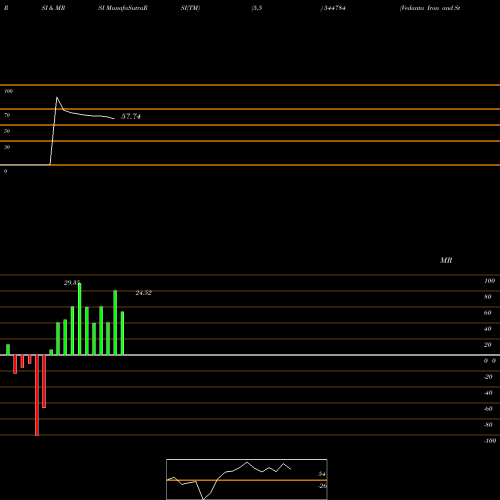The height and width of the screenshot is (500, 500).
Task: Click the longest red MR bar
Action: [37, 395]
